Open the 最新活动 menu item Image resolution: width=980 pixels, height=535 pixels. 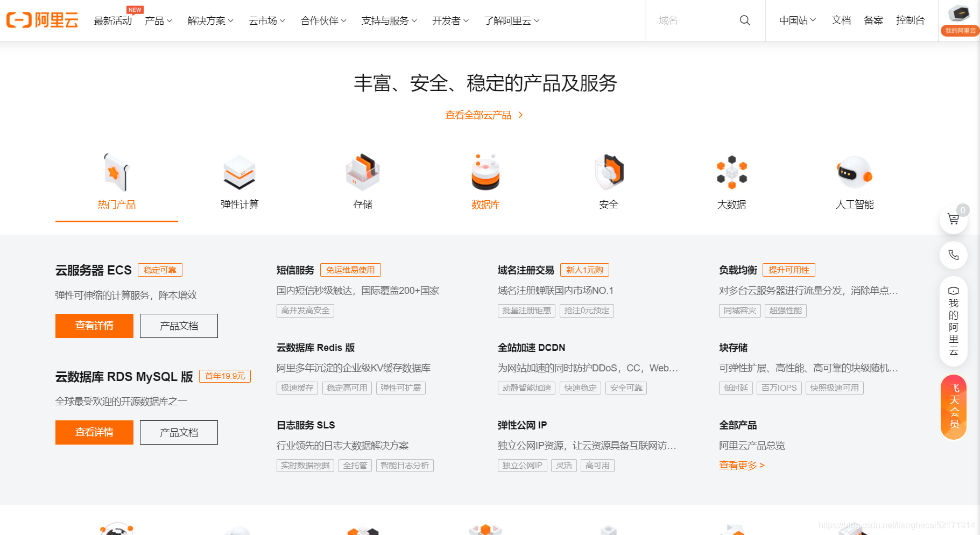(x=112, y=20)
